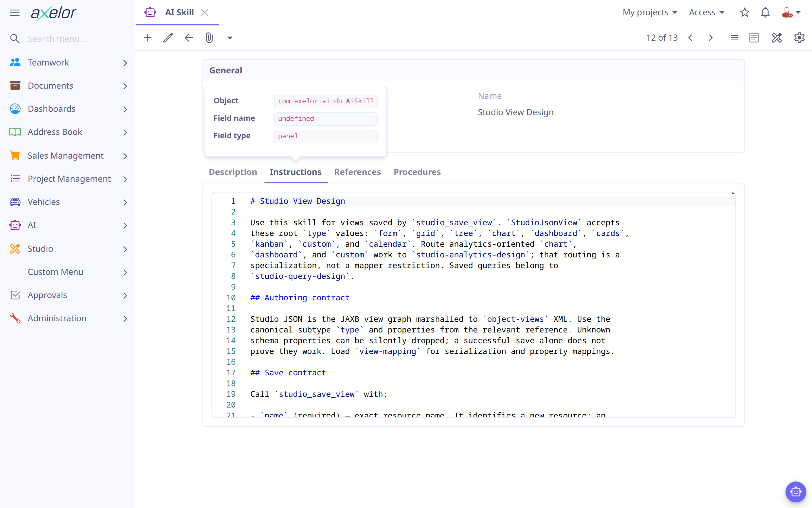Open the view settings gear icon
The height and width of the screenshot is (508, 812).
[800, 38]
